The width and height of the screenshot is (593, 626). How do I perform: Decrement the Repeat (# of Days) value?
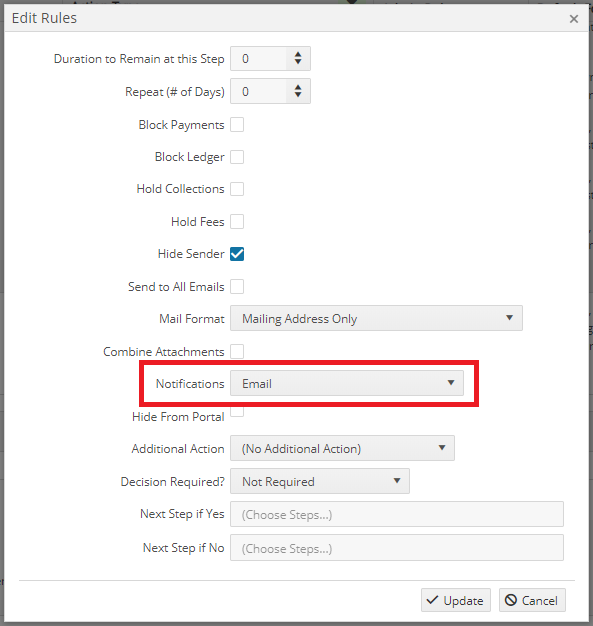[x=298, y=95]
